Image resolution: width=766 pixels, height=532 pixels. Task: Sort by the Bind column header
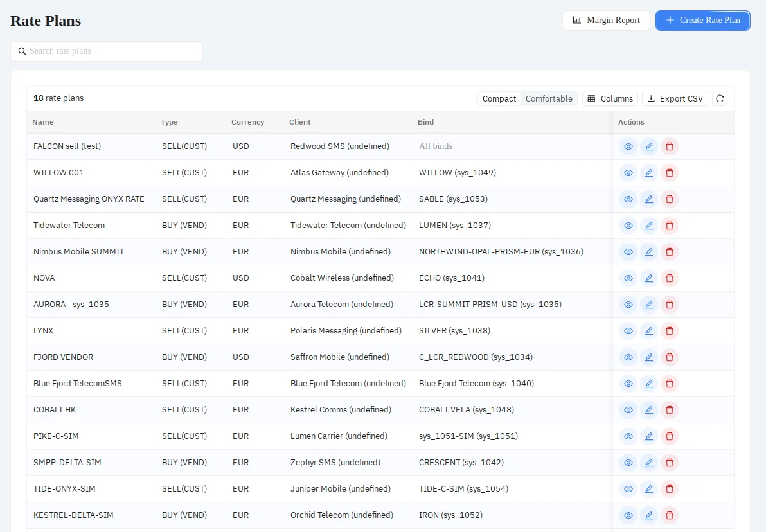click(x=425, y=122)
